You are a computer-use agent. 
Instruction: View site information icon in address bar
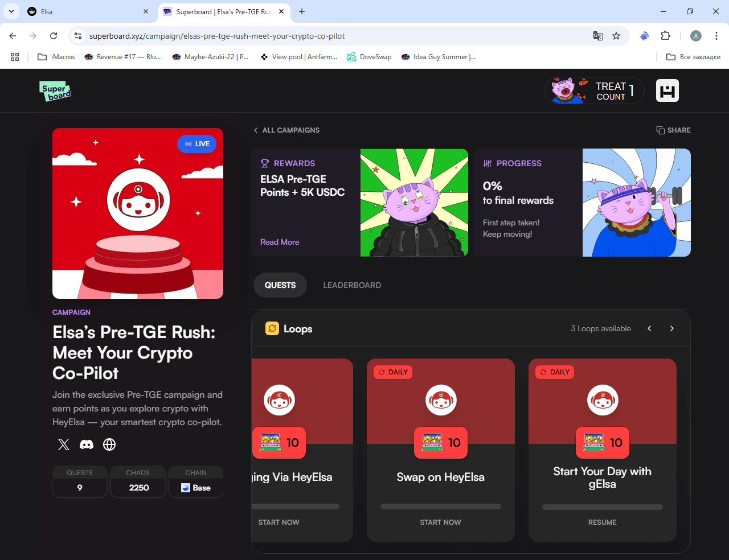[x=79, y=36]
